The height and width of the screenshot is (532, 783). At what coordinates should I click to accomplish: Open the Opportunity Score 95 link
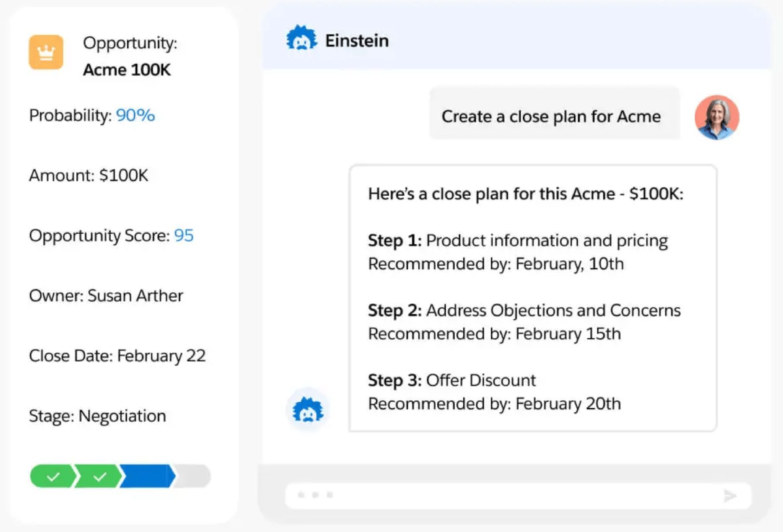184,236
